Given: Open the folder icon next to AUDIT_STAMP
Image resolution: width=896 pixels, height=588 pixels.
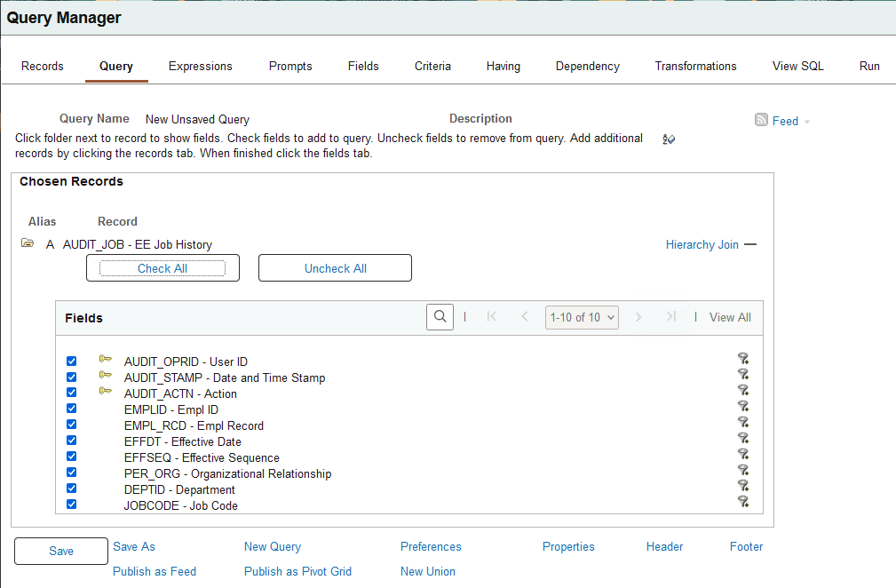Looking at the screenshot, I should pos(106,375).
